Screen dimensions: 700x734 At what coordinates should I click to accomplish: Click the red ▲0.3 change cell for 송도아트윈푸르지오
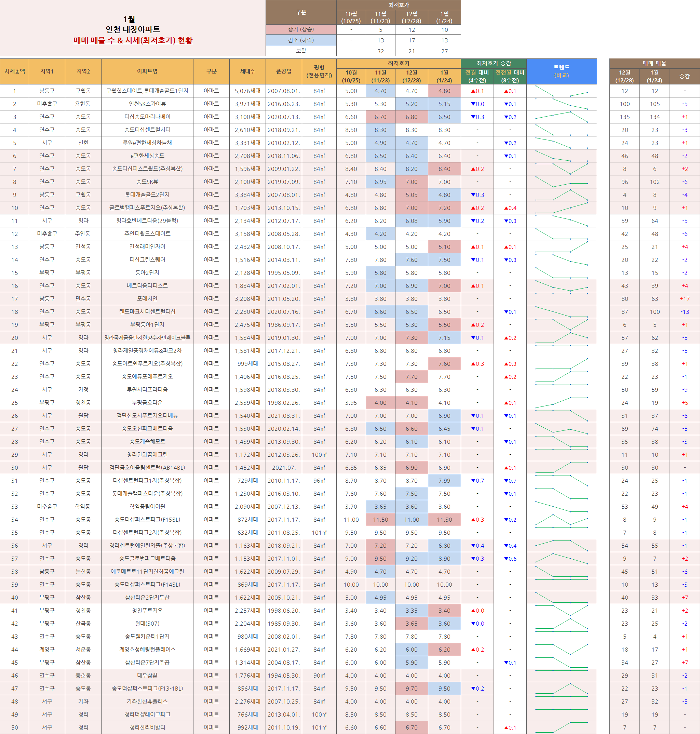pos(477,364)
